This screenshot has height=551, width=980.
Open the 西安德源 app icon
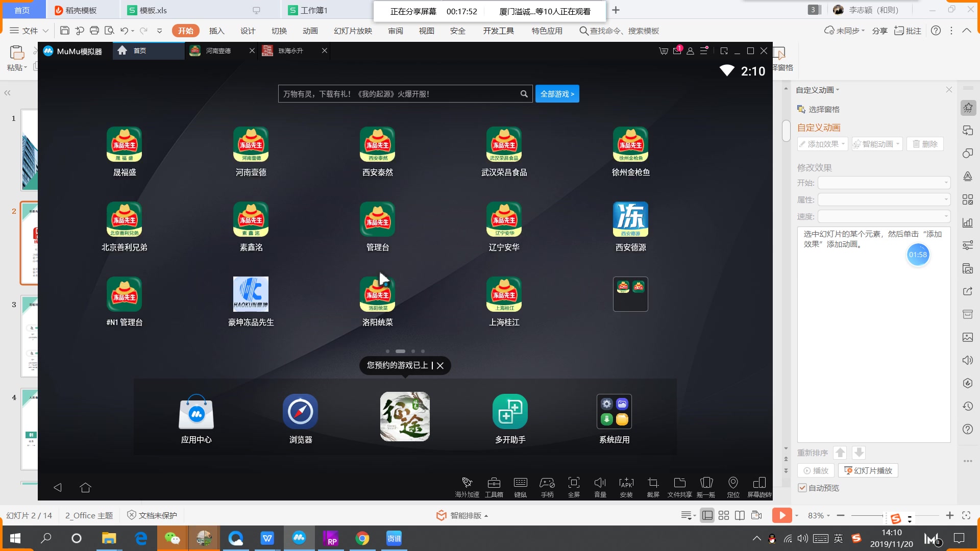(x=631, y=219)
